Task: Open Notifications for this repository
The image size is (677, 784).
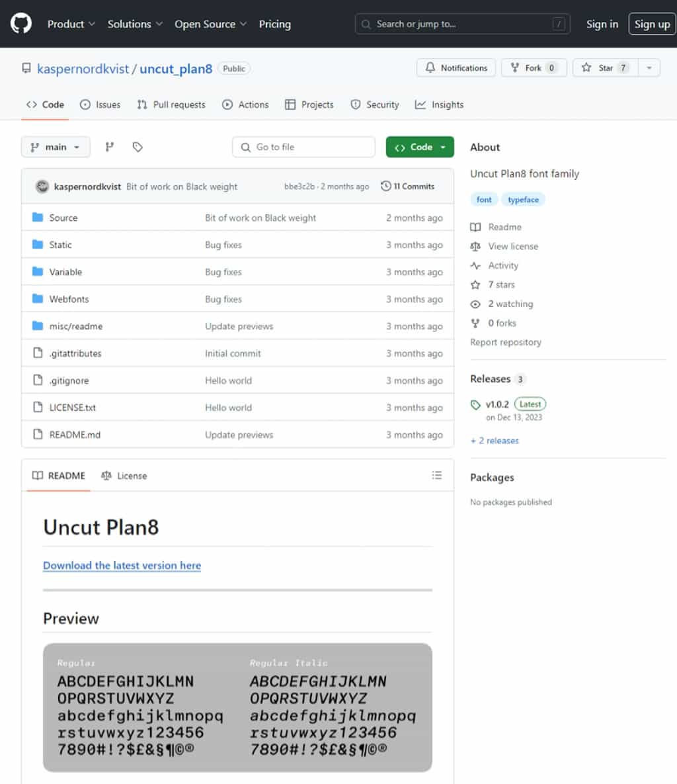Action: coord(456,67)
